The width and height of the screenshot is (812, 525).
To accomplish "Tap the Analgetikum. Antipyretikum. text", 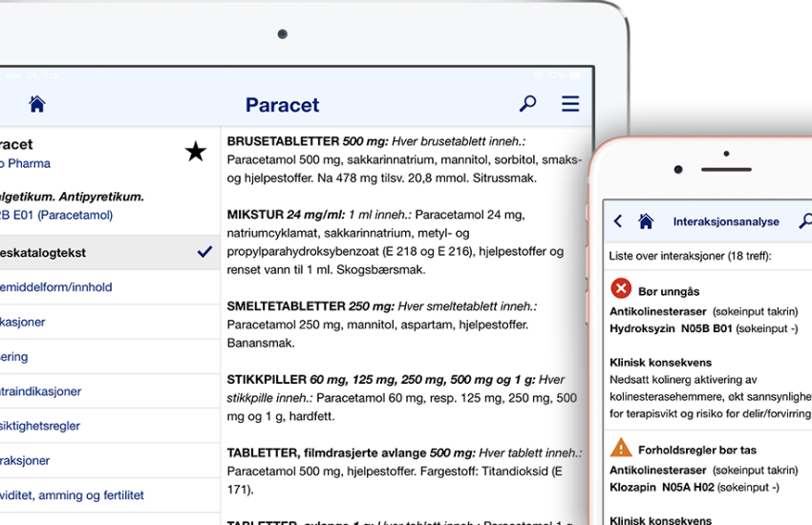I will (72, 197).
